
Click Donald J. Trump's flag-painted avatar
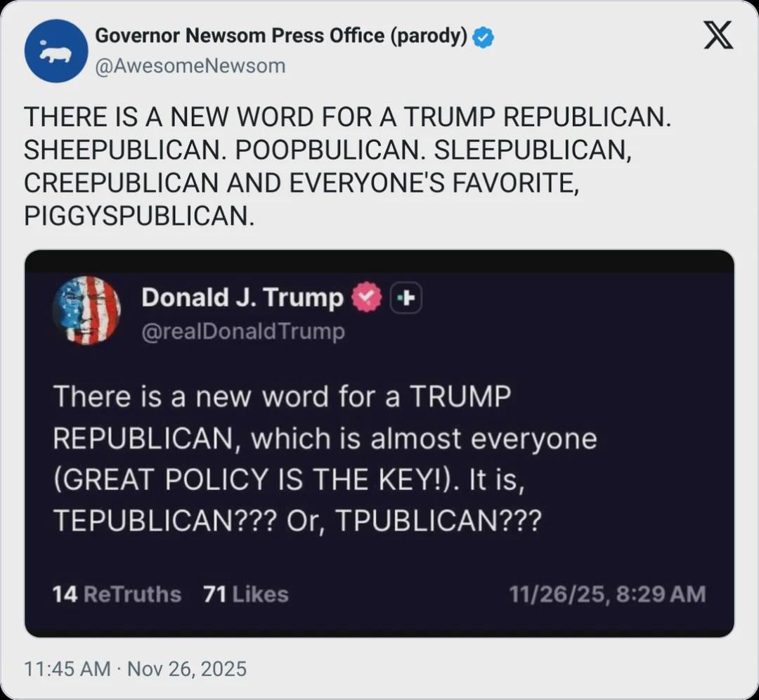86,310
